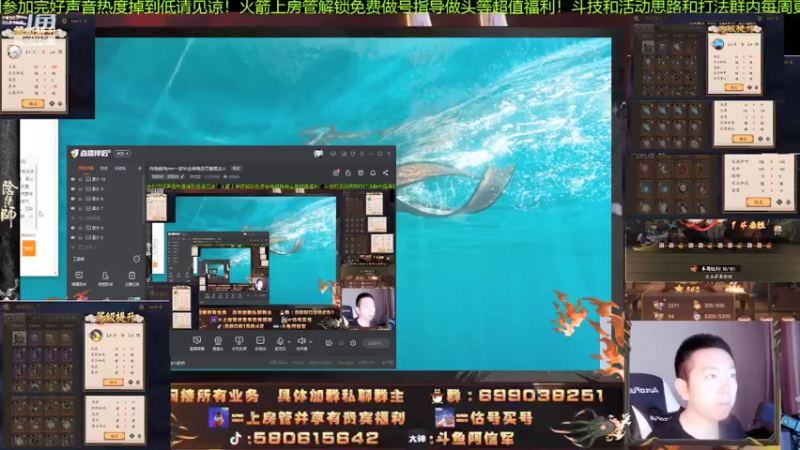Add a phone casting source

[x=239, y=343]
